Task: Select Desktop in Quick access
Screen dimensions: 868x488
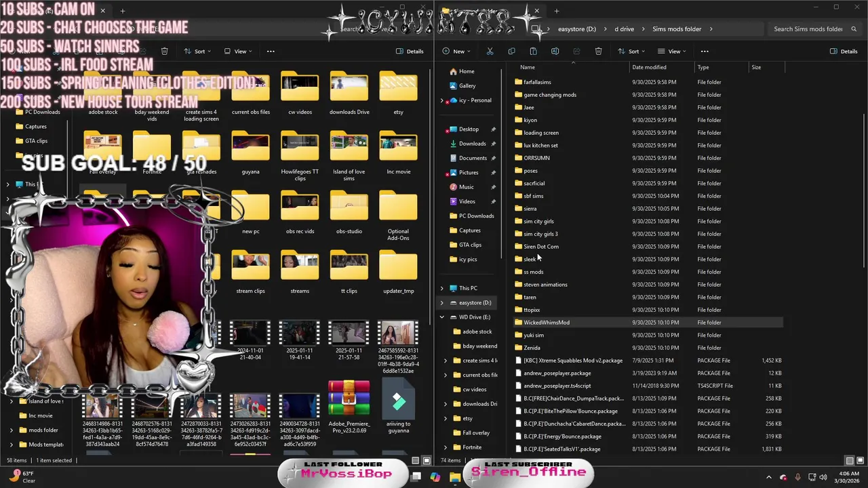Action: pos(469,129)
